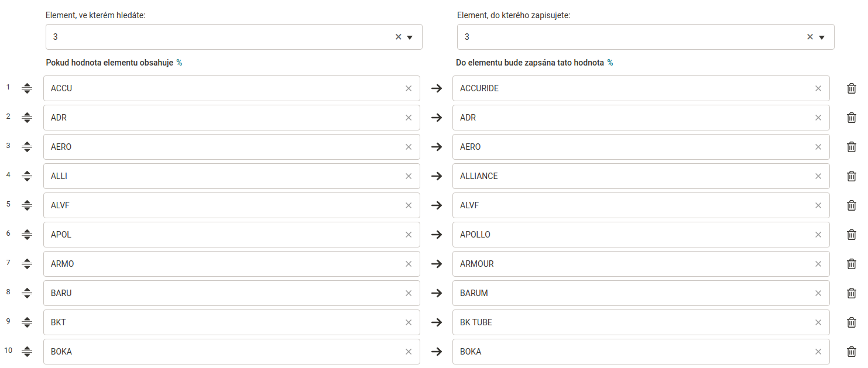
Task: Clear the selected search element value
Action: pos(399,37)
